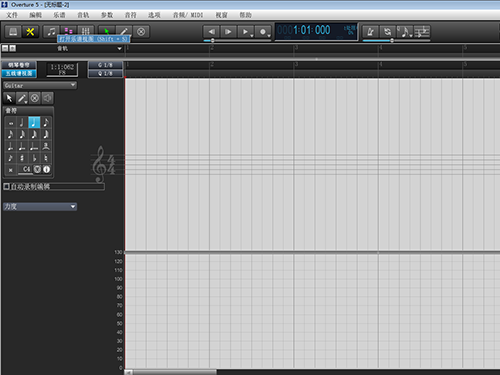Image resolution: width=500 pixels, height=375 pixels.
Task: Open the yellow tools icon in top toolbar
Action: pyautogui.click(x=30, y=32)
